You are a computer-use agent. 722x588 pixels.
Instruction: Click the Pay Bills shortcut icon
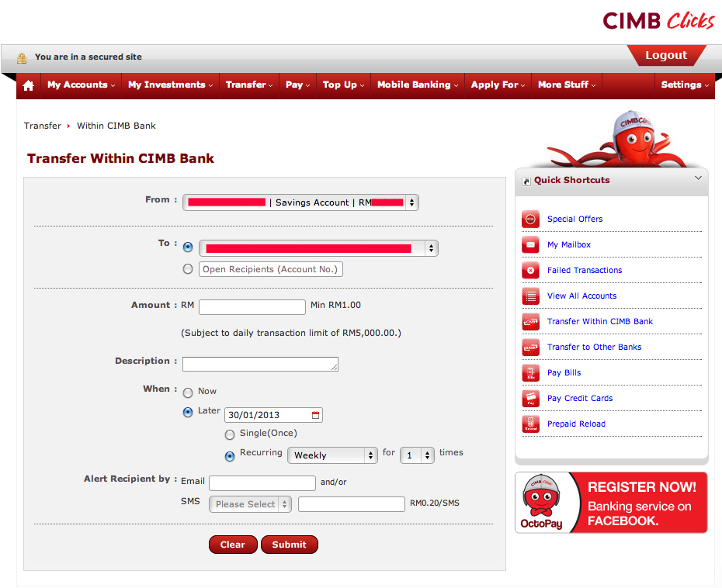[x=530, y=372]
